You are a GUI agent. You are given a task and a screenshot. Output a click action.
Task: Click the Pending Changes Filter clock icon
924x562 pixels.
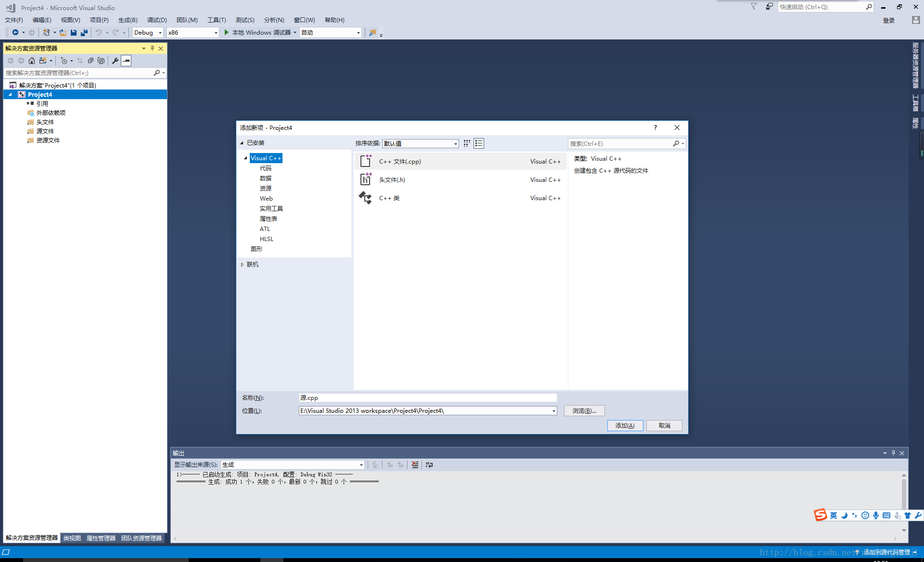point(64,61)
